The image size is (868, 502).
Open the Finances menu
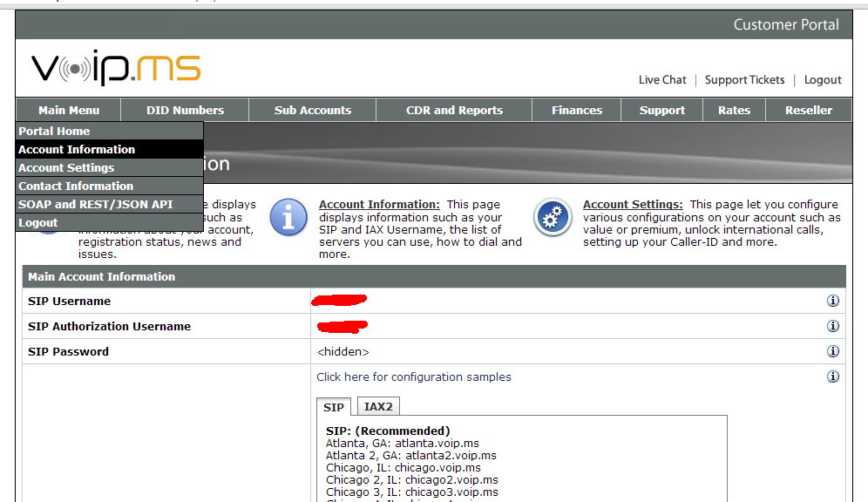(x=576, y=111)
